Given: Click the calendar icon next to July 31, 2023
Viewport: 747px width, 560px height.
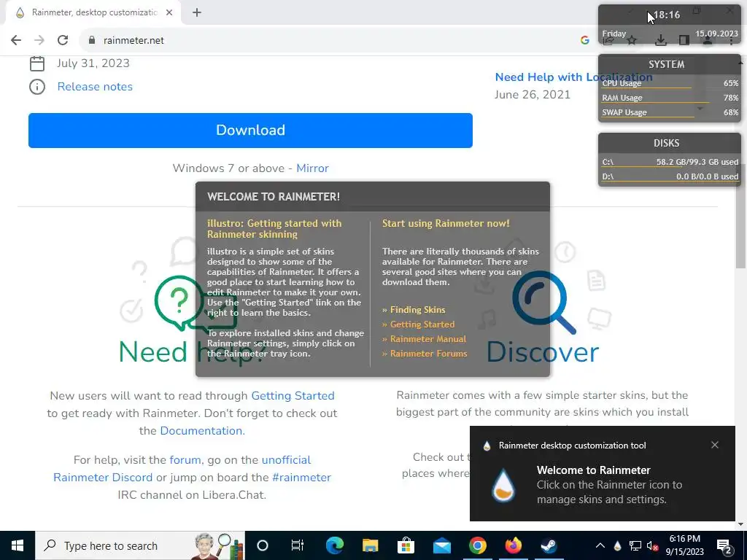Looking at the screenshot, I should tap(37, 63).
